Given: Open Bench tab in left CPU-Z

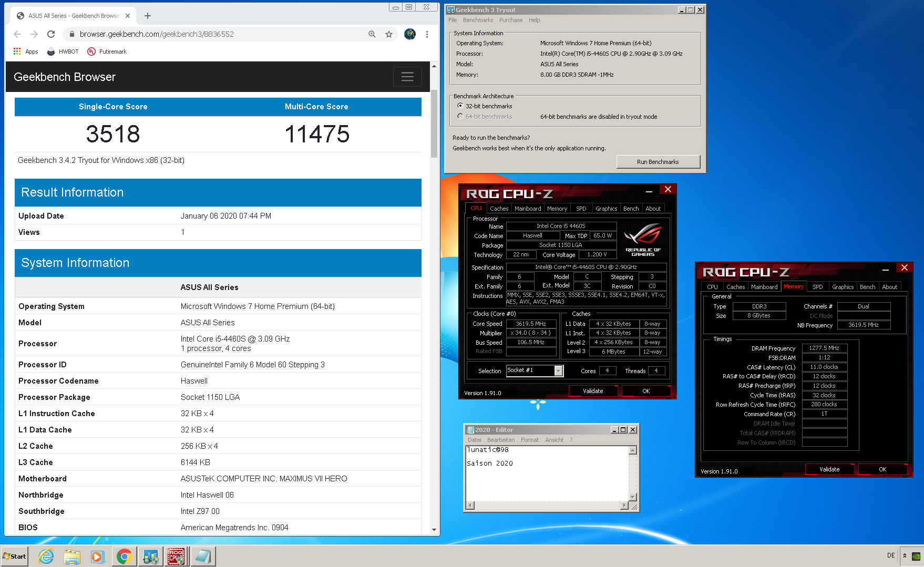Looking at the screenshot, I should pyautogui.click(x=631, y=209).
